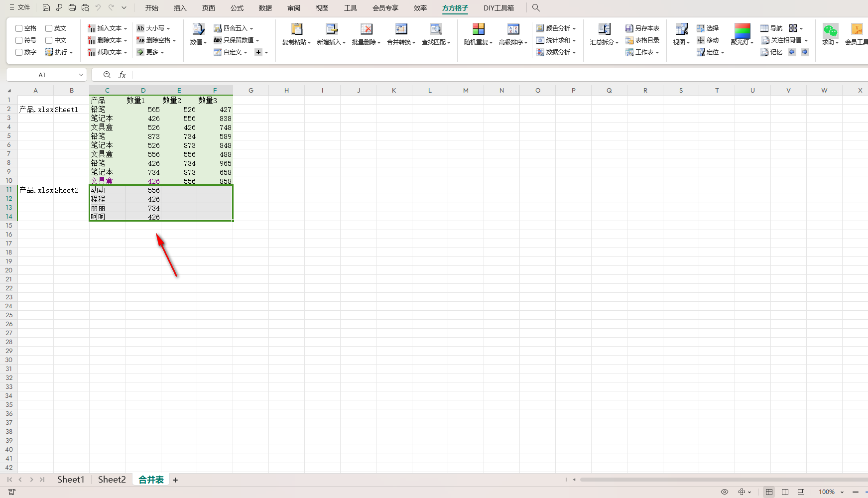Viewport: 868px width, 498px height.
Task: Click the 查找匹配 find match icon
Action: (x=436, y=29)
